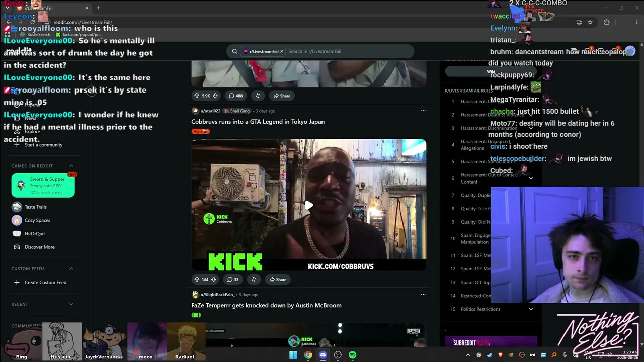Viewport: 644px width, 362px height.
Task: Close the r/LivestreamFail browser tab
Action: click(87, 8)
